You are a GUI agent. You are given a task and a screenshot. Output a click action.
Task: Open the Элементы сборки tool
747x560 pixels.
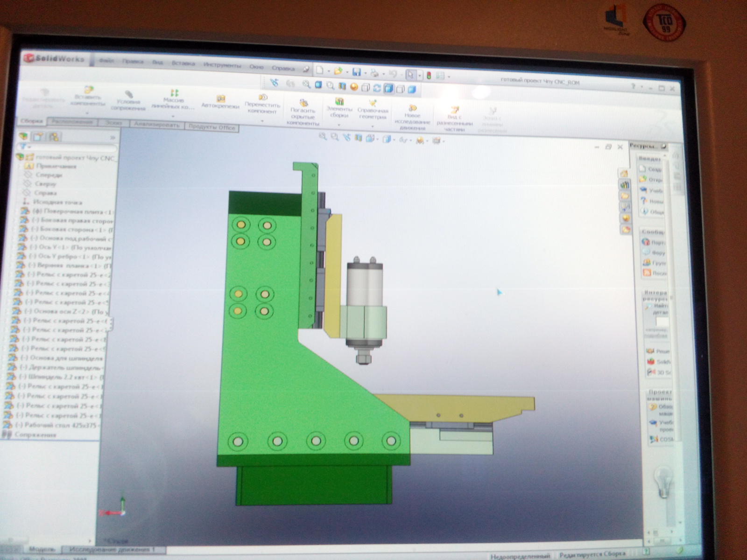339,107
